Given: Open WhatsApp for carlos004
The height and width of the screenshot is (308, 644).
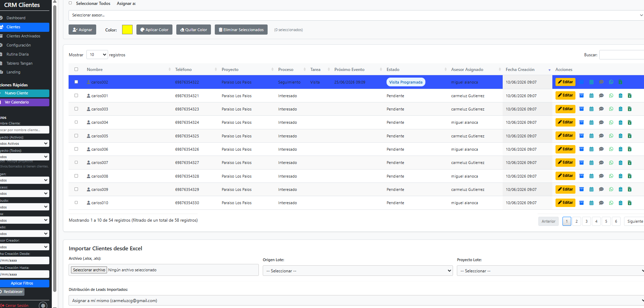Looking at the screenshot, I should pos(611,122).
